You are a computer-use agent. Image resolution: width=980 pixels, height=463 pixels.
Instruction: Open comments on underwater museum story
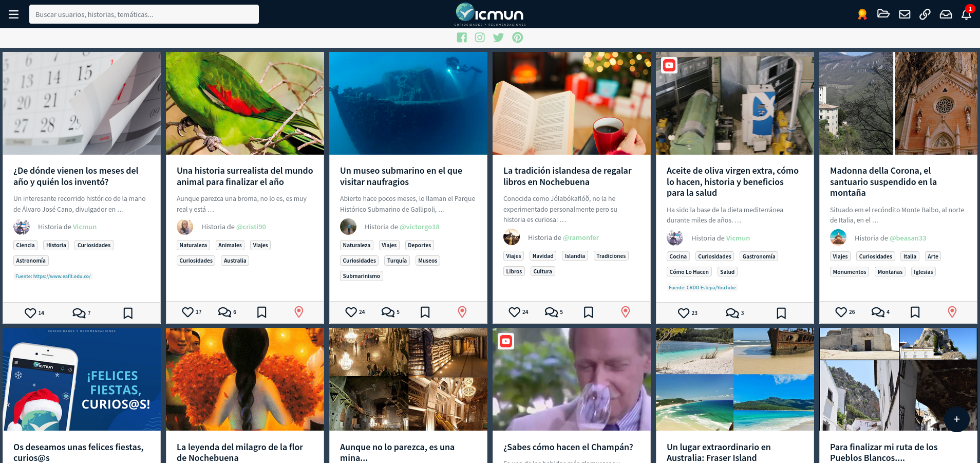(388, 312)
